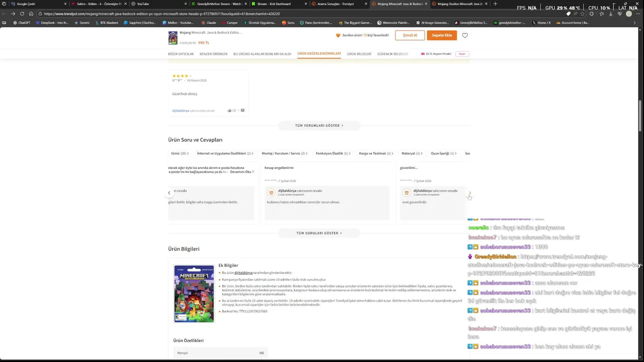Image resolution: width=644 pixels, height=362 pixels.
Task: Switch to 'DİĞER SATICILAR' tab
Action: (x=181, y=54)
